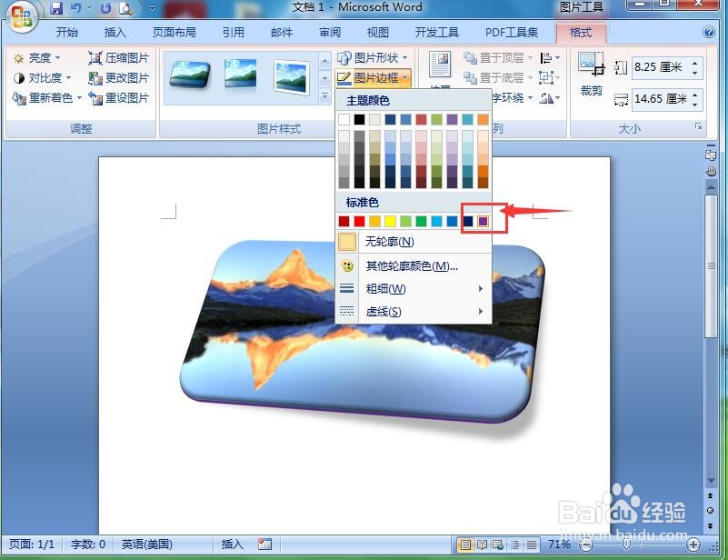This screenshot has width=728, height=560.
Task: Choose 无轮廓 no outline option
Action: pyautogui.click(x=414, y=242)
